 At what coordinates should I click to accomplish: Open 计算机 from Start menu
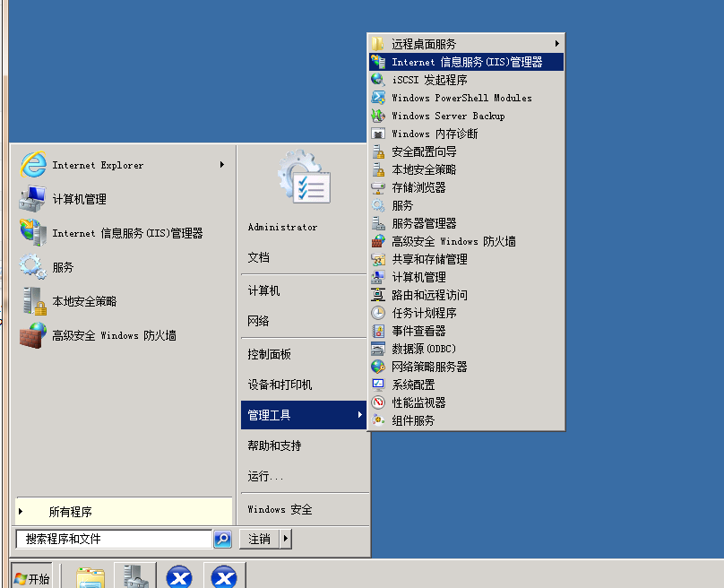[x=304, y=290]
